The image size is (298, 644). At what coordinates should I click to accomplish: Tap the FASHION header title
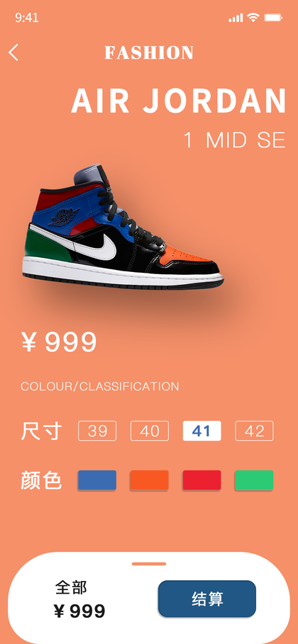[x=149, y=53]
